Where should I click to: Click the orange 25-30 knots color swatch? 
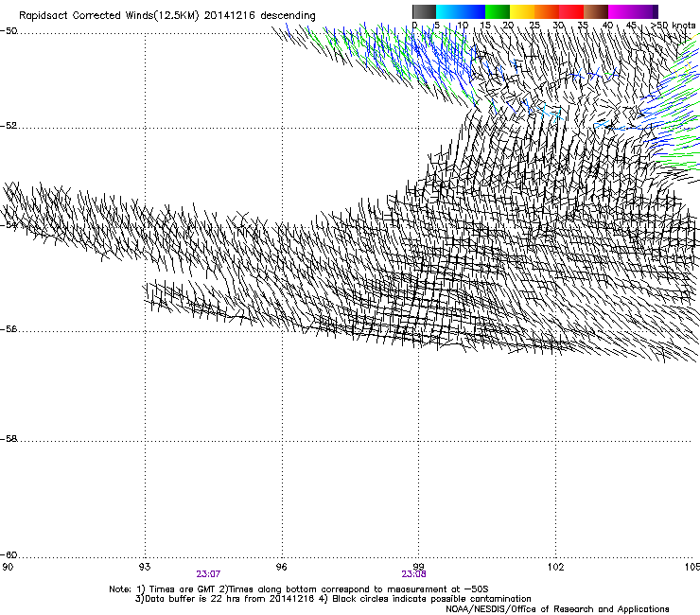547,11
